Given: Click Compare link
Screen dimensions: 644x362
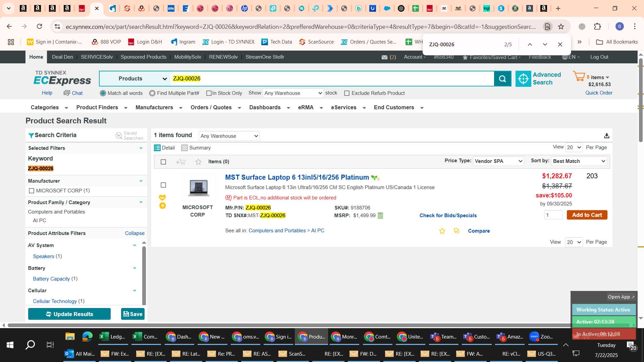Looking at the screenshot, I should pos(479,231).
